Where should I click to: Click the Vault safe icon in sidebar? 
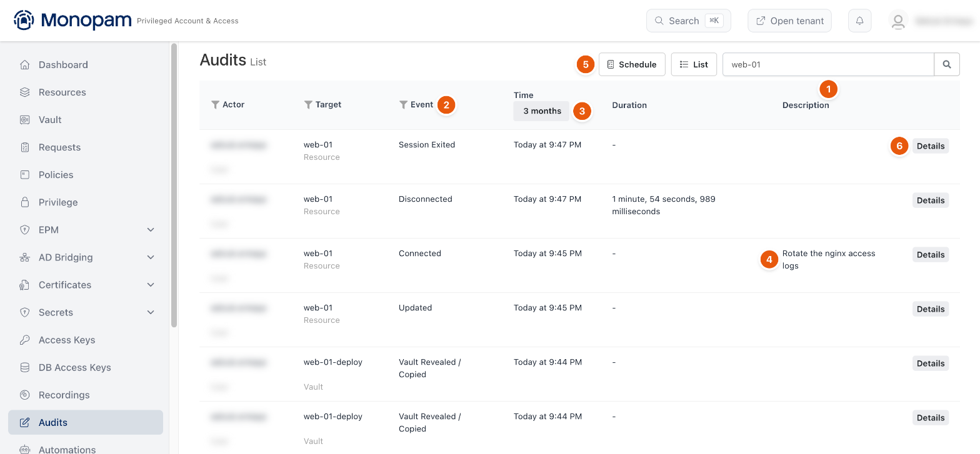pyautogui.click(x=25, y=120)
